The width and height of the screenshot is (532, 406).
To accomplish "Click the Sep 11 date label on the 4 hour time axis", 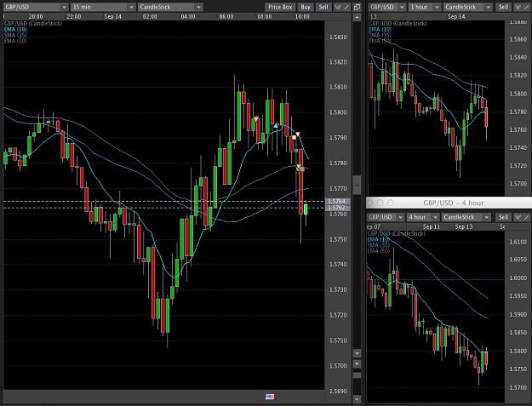I will [432, 226].
